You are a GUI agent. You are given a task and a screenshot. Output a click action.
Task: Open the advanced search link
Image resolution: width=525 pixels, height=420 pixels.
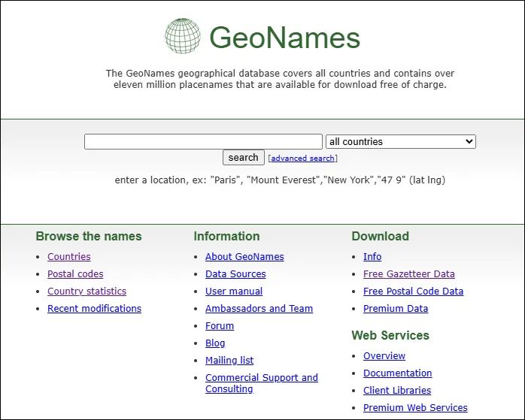pyautogui.click(x=302, y=159)
